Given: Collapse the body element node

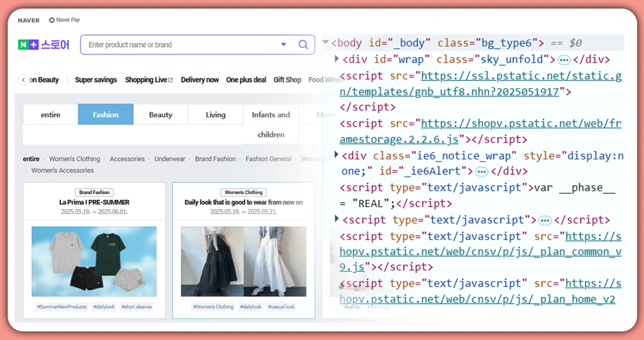Looking at the screenshot, I should 326,42.
